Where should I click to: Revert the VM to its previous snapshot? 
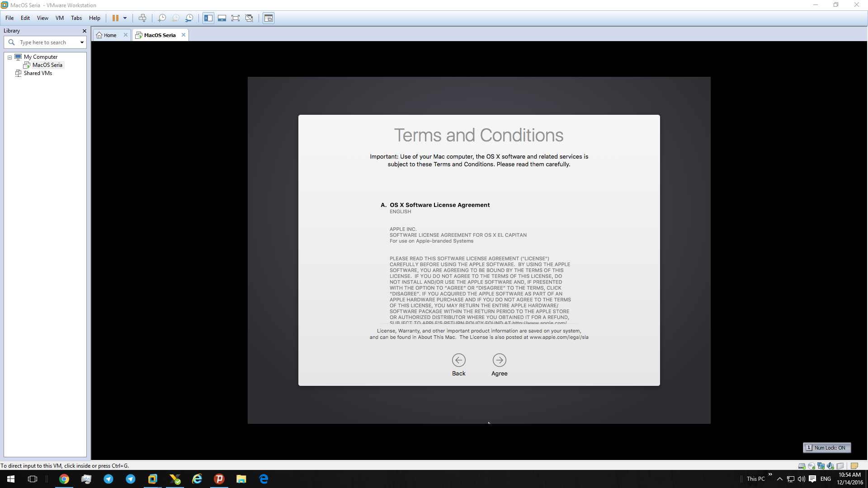point(175,18)
